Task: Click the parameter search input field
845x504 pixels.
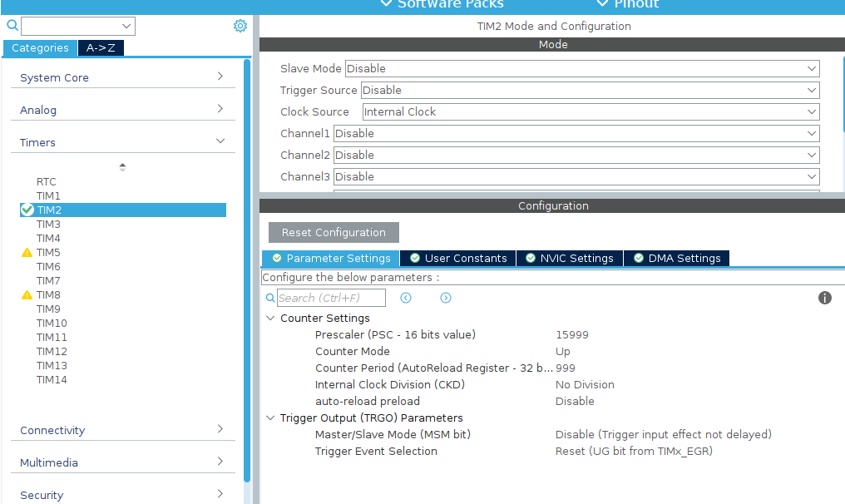Action: [331, 298]
